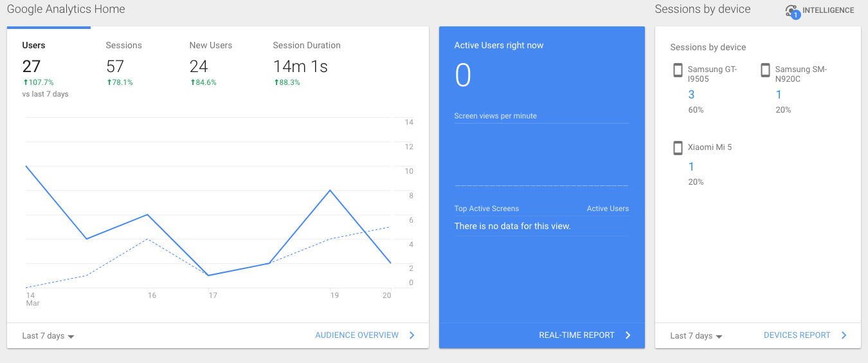Viewport: 868px width, 363px height.
Task: Click the Audience Overview arrow chevron
Action: (x=412, y=335)
